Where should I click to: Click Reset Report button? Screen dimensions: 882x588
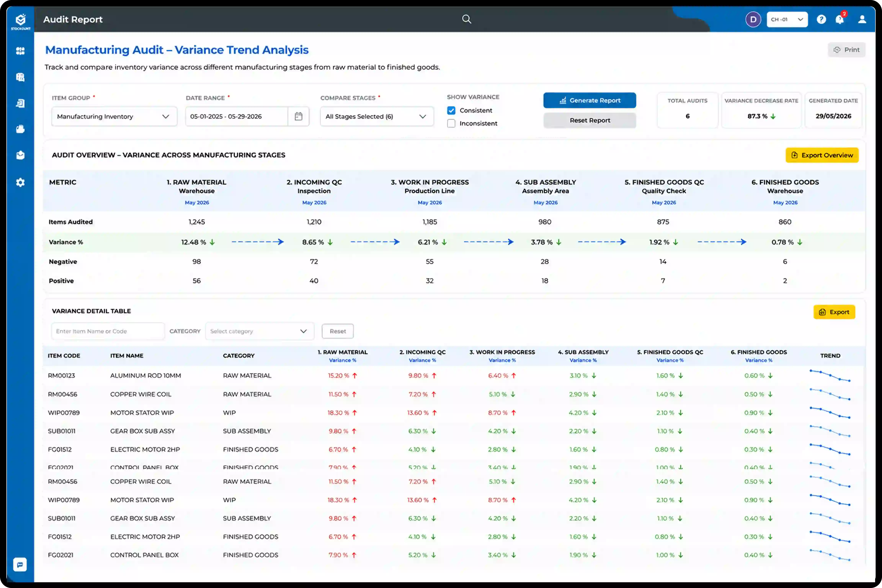point(590,120)
